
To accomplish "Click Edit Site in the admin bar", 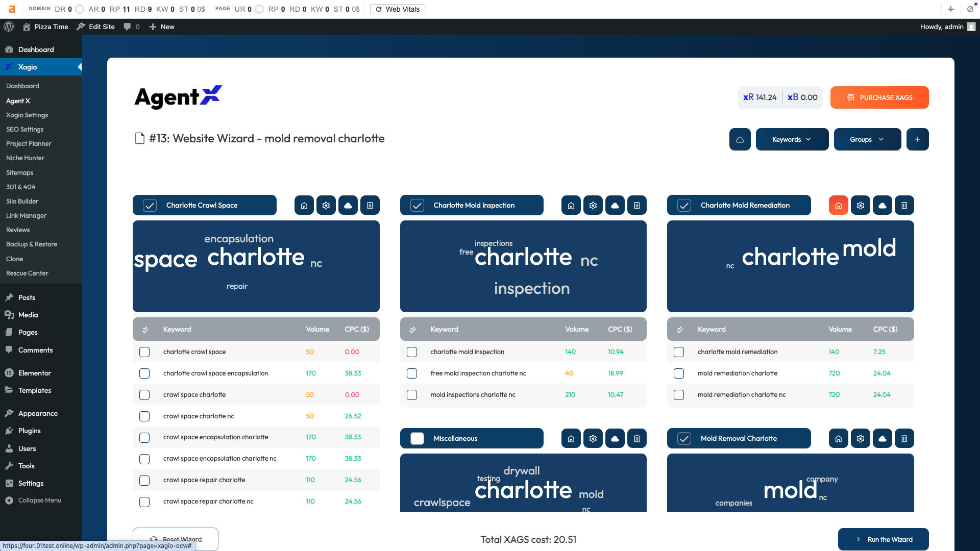I will pyautogui.click(x=95, y=27).
